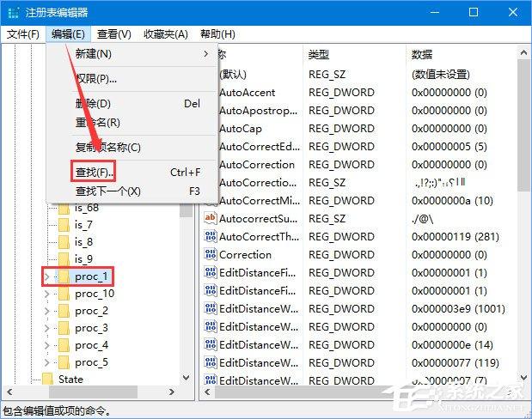Select 查找(F)... menu entry
The width and height of the screenshot is (532, 419).
pos(132,173)
